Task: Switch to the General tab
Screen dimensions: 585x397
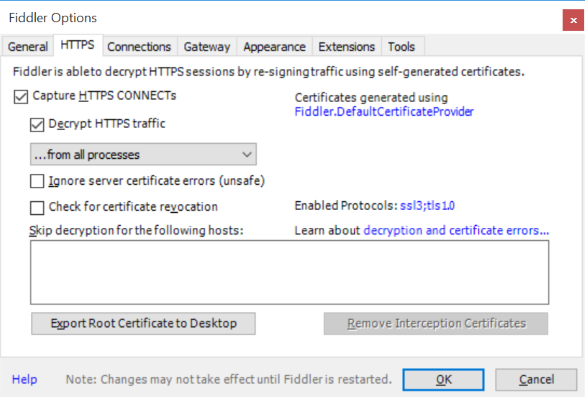Action: [x=28, y=47]
